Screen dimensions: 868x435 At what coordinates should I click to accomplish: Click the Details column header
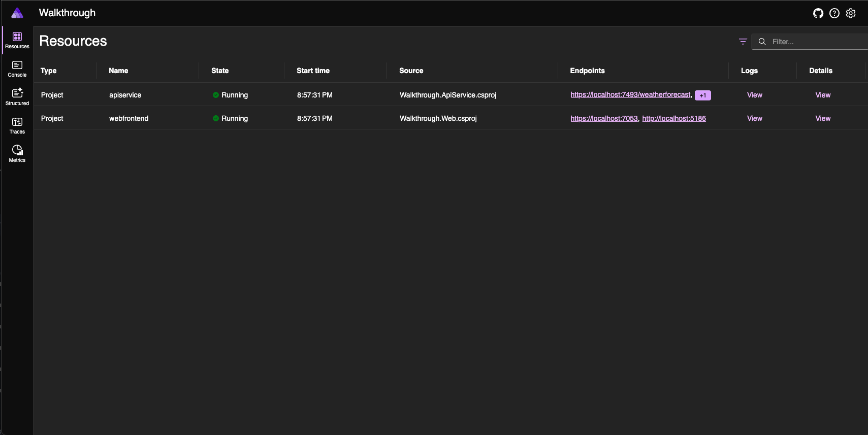coord(821,71)
